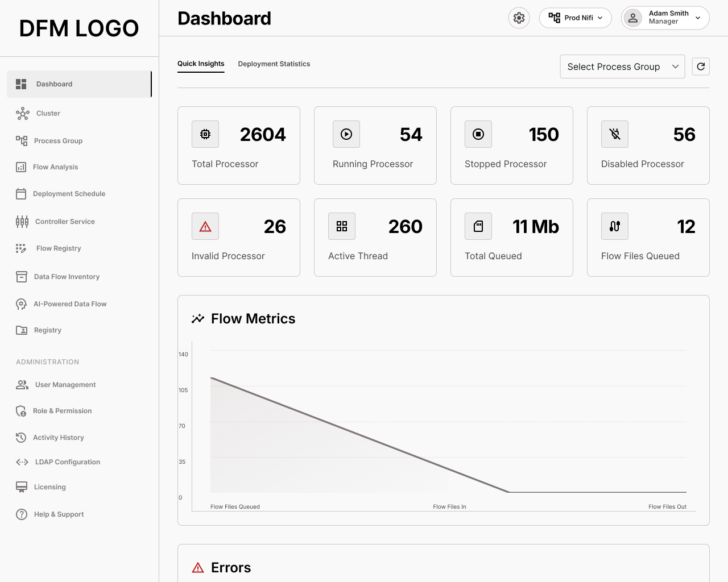
Task: Click the Total Processor chip icon
Action: [x=205, y=134]
